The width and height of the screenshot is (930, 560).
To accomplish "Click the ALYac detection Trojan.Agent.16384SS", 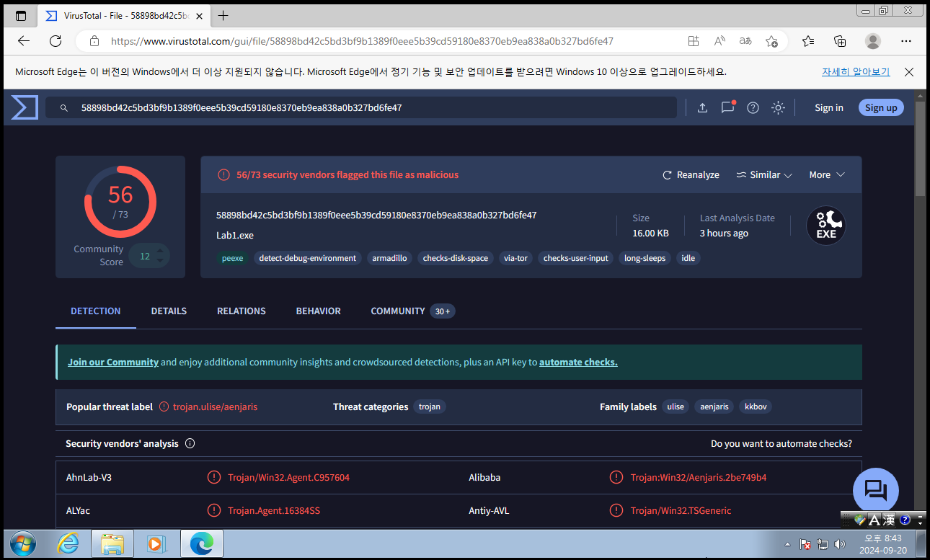I will pos(274,510).
